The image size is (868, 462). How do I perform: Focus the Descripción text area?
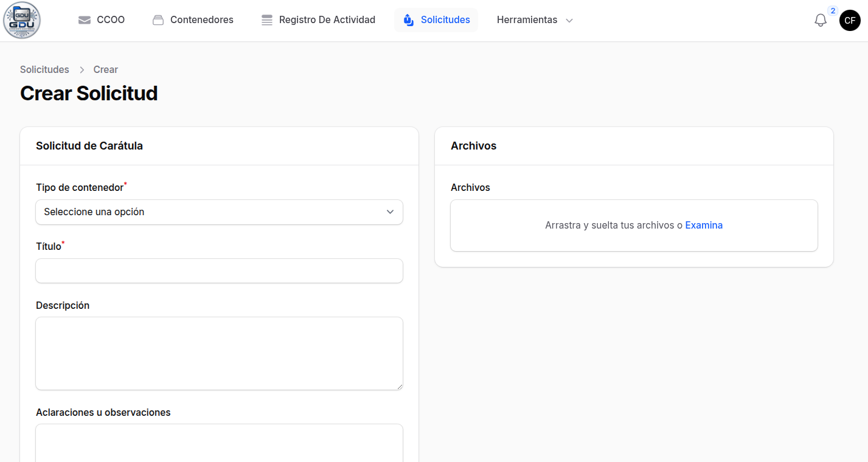[219, 353]
